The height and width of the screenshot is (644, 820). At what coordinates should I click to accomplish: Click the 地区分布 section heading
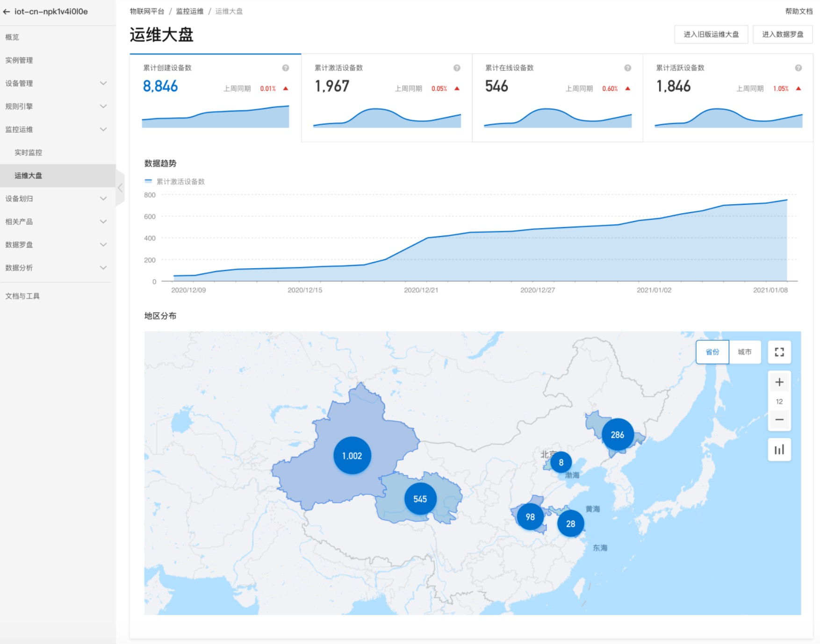[x=160, y=316]
